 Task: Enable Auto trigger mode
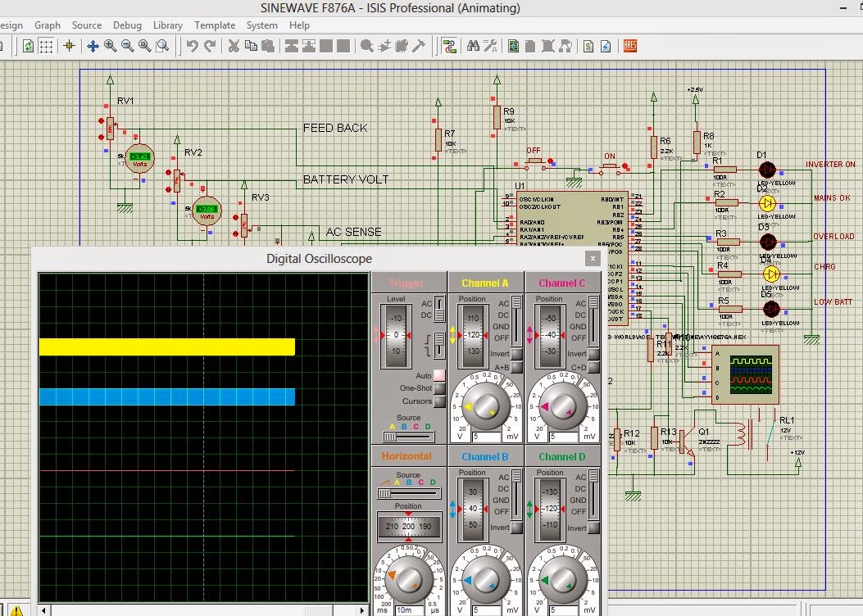click(439, 375)
